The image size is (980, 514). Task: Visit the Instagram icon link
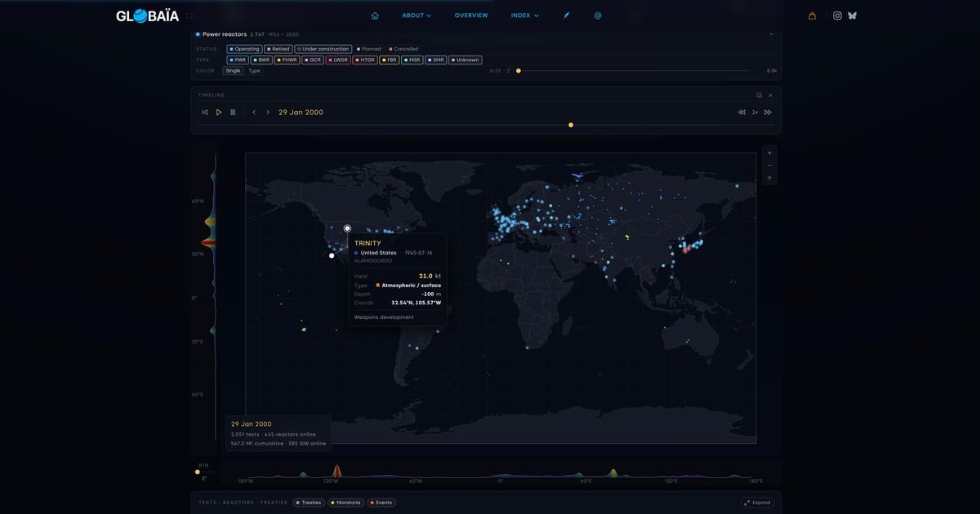pyautogui.click(x=837, y=16)
